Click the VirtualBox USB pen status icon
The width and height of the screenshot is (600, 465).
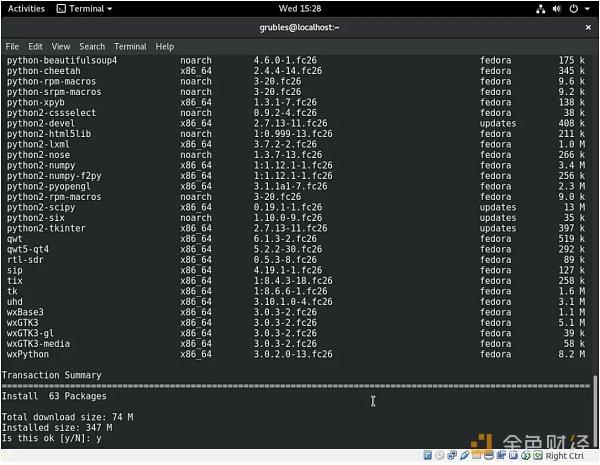pyautogui.click(x=465, y=455)
